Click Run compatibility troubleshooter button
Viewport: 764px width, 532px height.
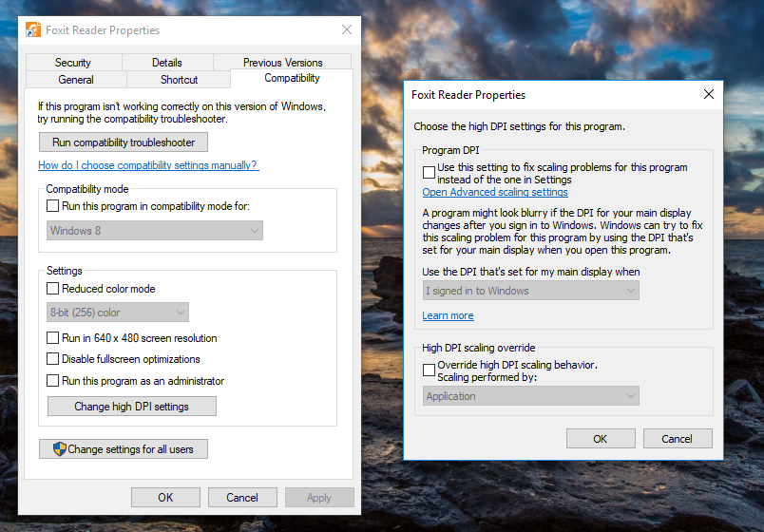click(x=124, y=142)
